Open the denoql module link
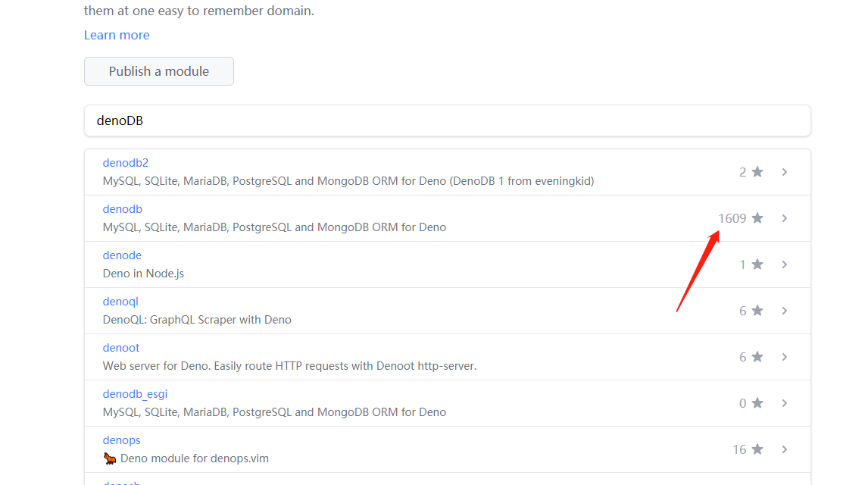This screenshot has width=868, height=485. [x=120, y=302]
